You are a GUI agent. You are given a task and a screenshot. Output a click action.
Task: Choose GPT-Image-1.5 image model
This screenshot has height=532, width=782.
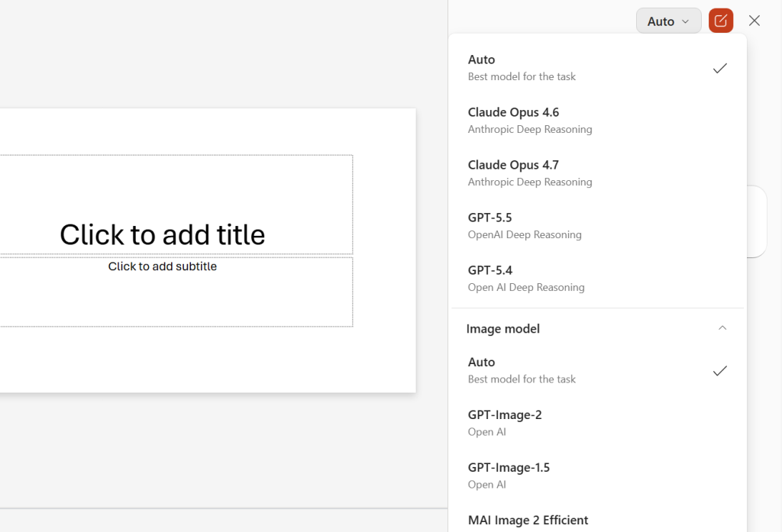(x=597, y=476)
